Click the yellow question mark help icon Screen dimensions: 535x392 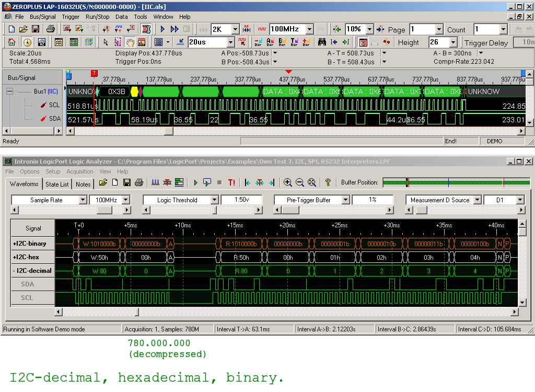[x=328, y=183]
